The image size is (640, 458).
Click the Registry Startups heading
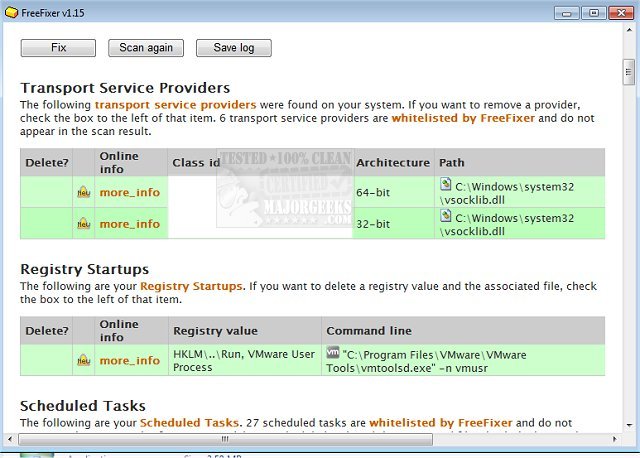84,269
